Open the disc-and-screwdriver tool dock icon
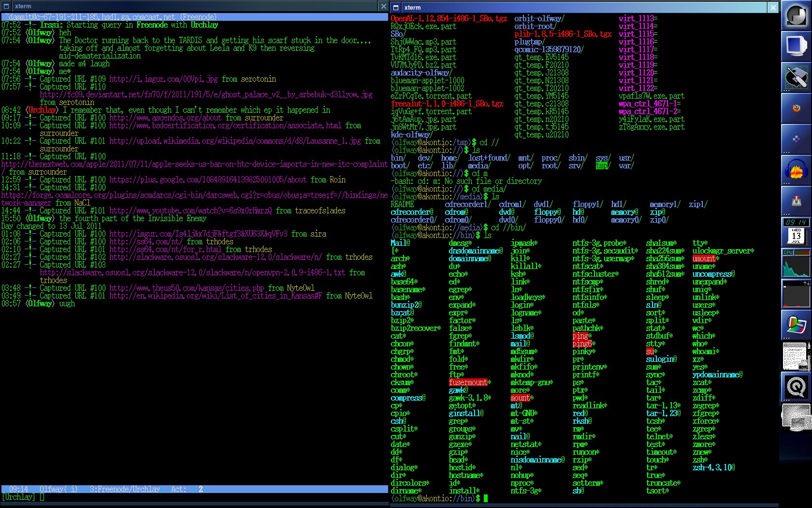Screen dimensions: 812x508 [795, 75]
